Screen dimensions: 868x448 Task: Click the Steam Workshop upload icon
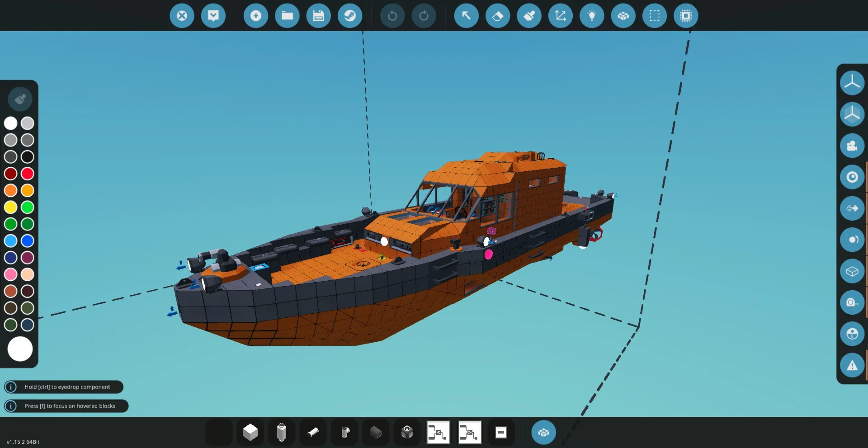point(350,16)
